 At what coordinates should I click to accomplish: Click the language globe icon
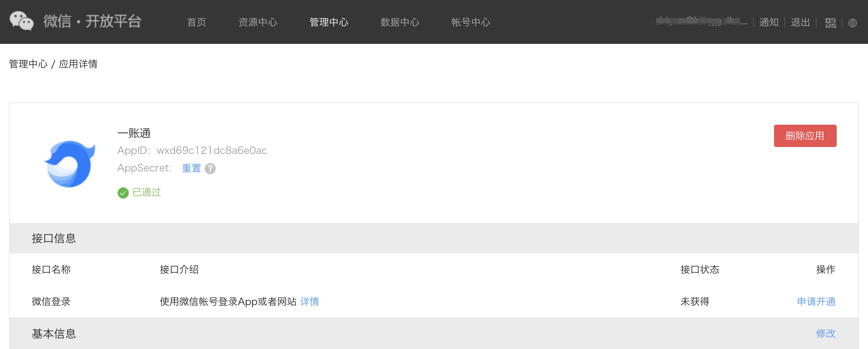coord(853,22)
